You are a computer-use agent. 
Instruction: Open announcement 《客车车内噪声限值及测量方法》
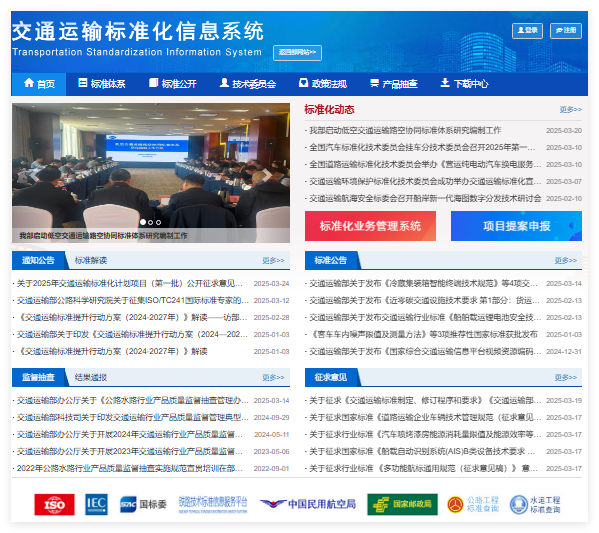tap(423, 334)
